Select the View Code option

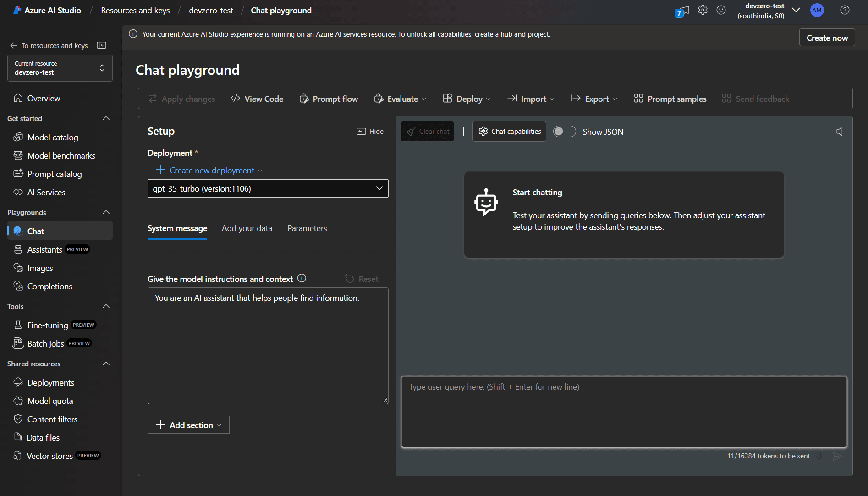[256, 99]
